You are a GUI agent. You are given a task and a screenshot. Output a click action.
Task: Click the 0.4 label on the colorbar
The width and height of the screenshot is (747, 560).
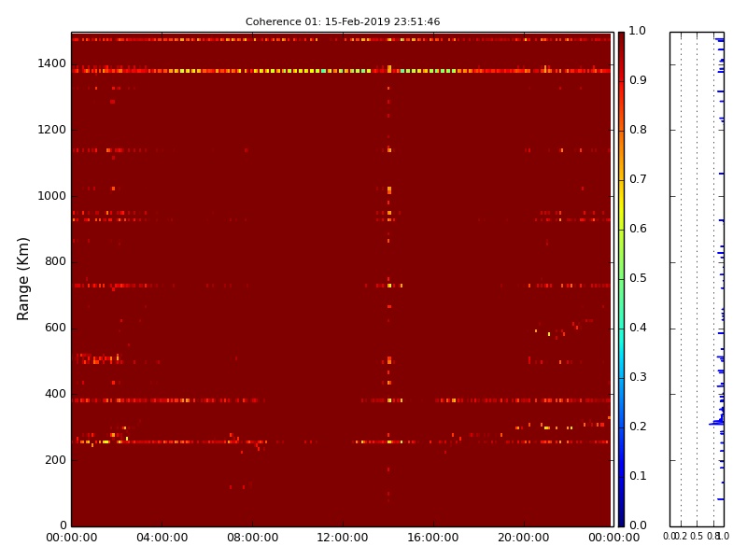point(638,328)
